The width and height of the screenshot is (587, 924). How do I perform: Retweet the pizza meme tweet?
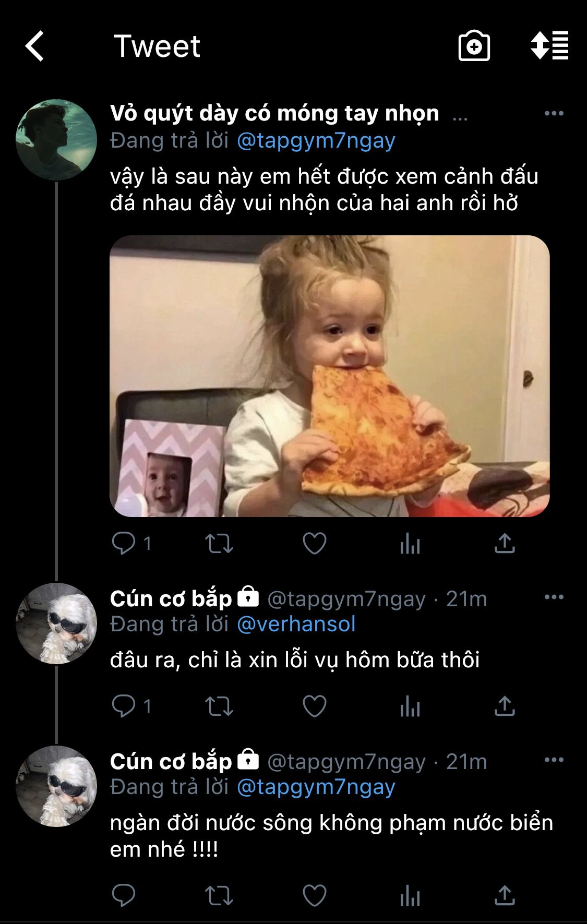coord(219,544)
